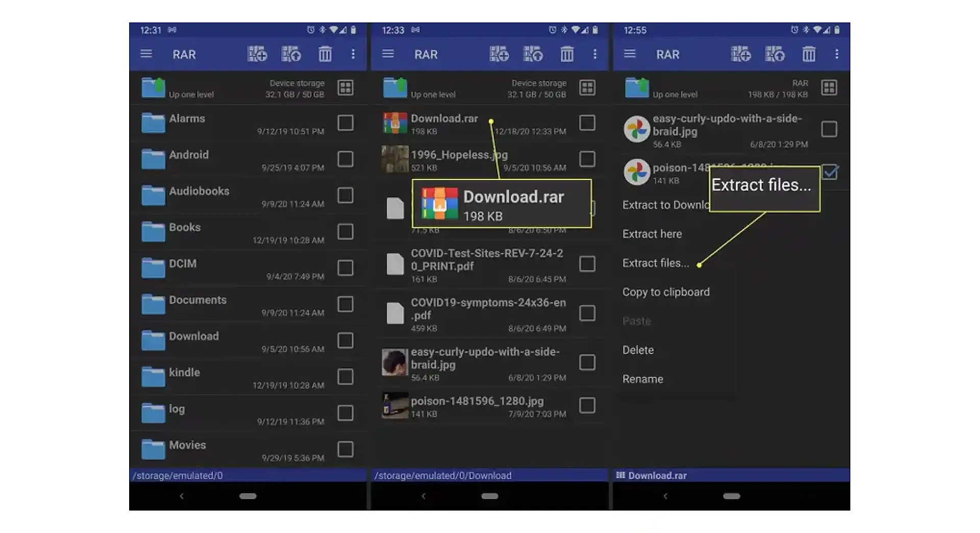The height and width of the screenshot is (533, 980).
Task: Check the Books folder checkbox
Action: tap(346, 232)
